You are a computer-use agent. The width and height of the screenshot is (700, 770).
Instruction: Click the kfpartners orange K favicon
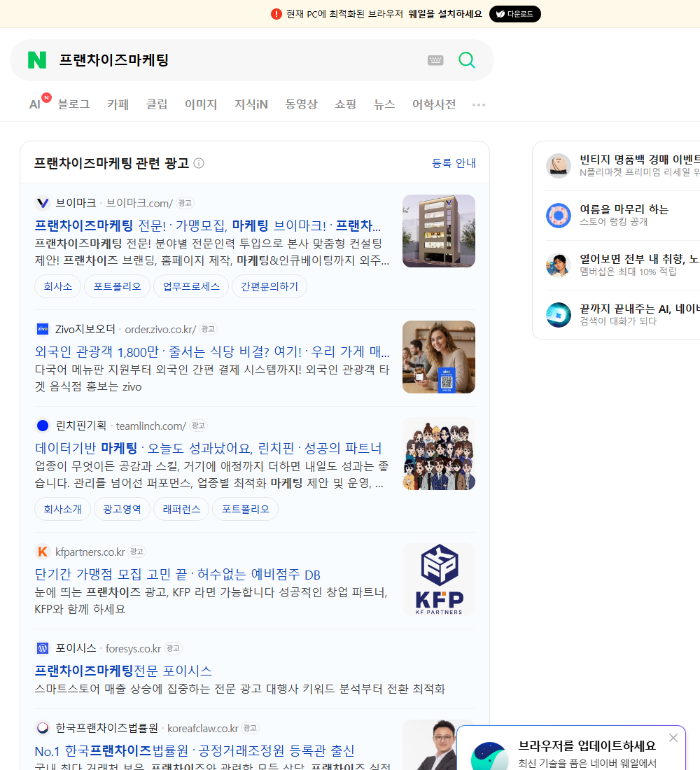tap(43, 552)
